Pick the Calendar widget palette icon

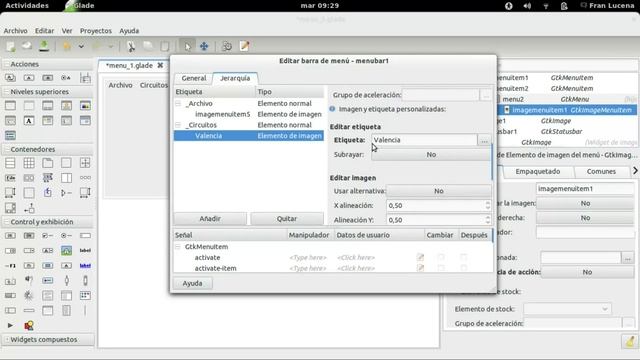85,296
